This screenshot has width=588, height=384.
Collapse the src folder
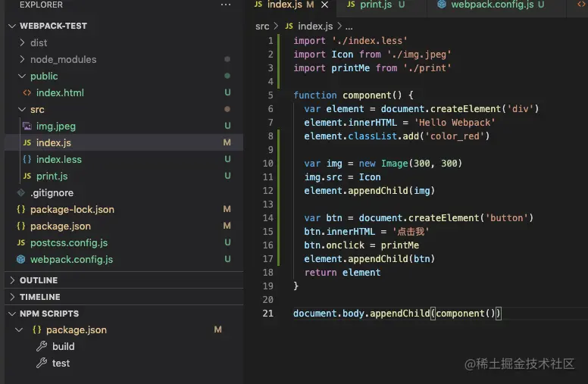22,110
